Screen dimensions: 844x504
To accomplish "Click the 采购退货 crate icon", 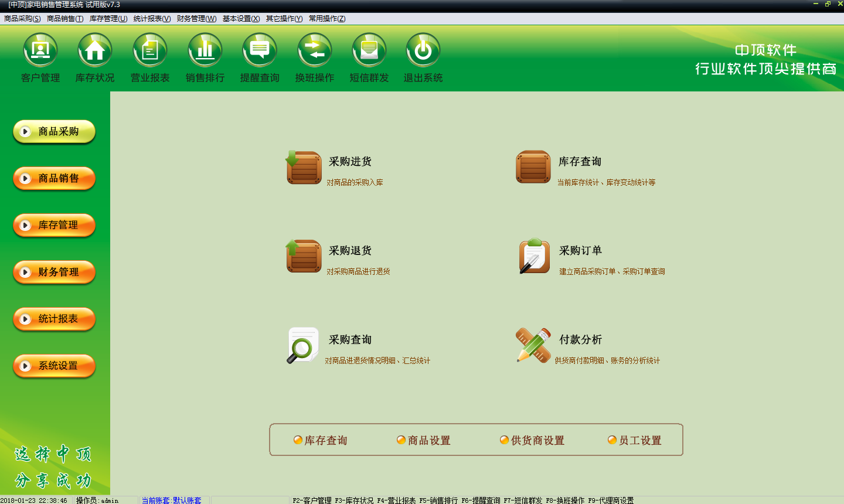I will pos(304,256).
